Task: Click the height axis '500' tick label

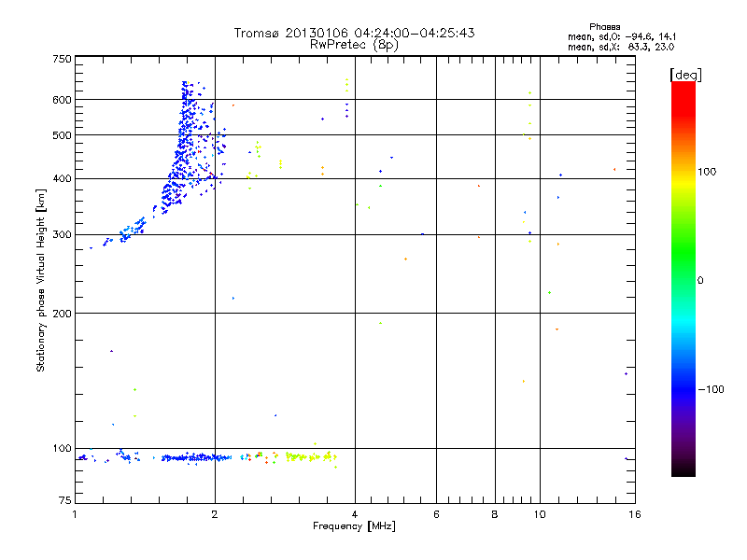Action: 62,135
